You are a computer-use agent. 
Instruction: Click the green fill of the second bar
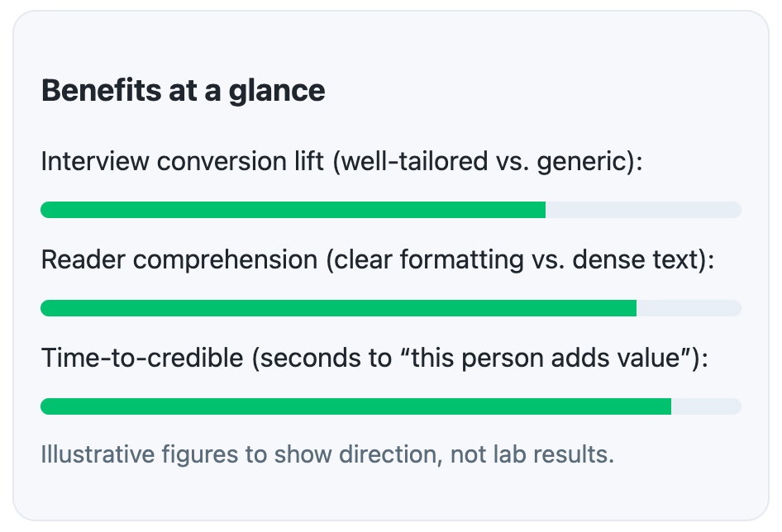(338, 308)
